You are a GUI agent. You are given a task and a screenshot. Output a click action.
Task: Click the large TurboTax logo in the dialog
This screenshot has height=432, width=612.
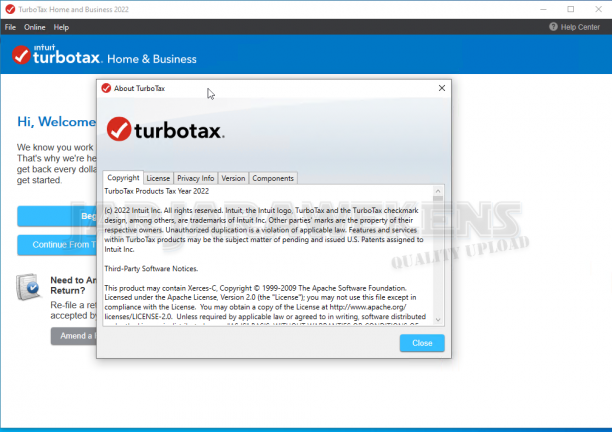[x=165, y=129]
